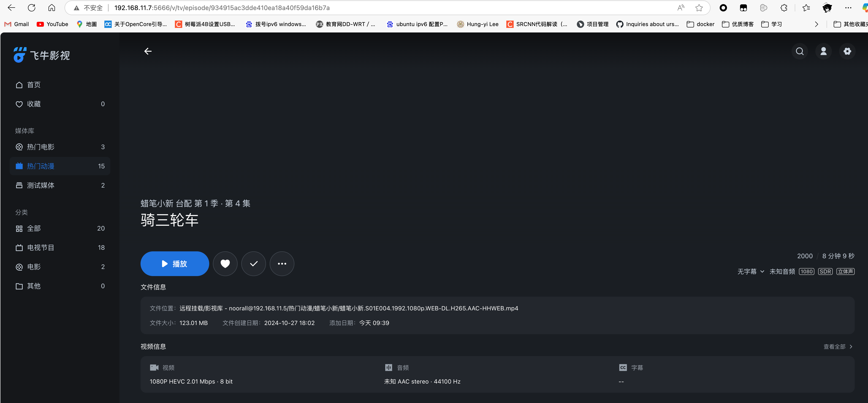
Task: Reload the page with the refresh icon
Action: click(x=32, y=8)
